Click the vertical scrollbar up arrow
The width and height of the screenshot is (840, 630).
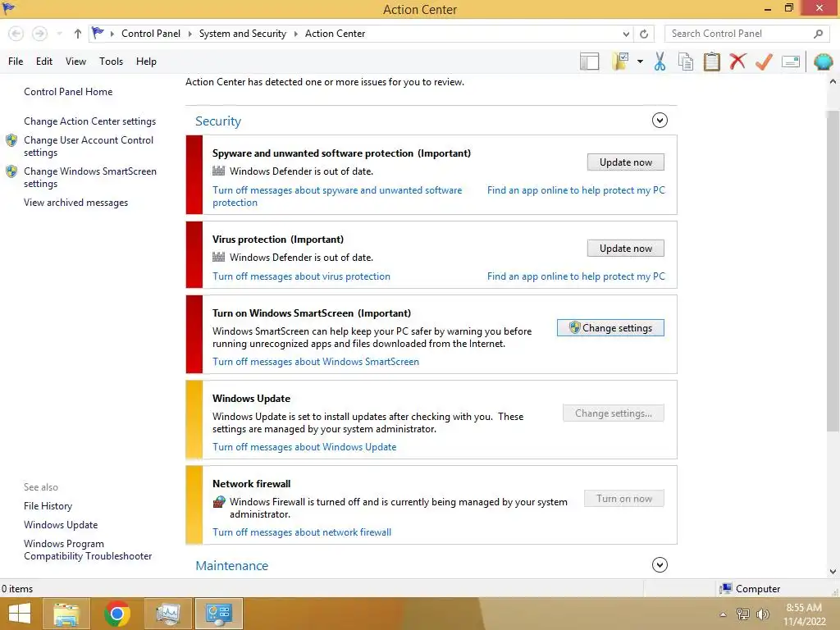[833, 82]
